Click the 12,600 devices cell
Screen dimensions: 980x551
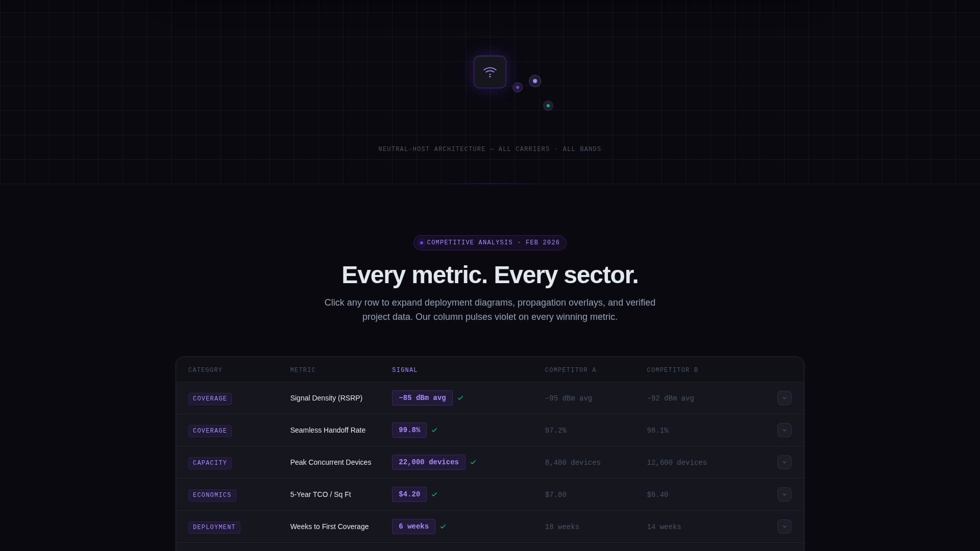[677, 463]
